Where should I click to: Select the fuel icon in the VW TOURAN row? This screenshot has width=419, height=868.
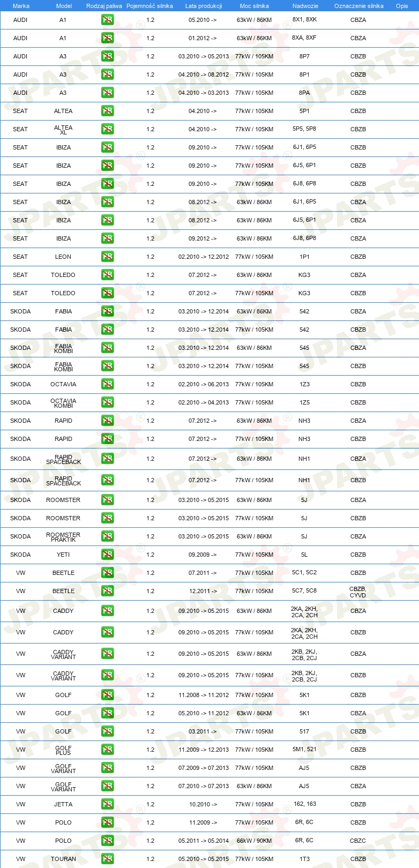107,859
